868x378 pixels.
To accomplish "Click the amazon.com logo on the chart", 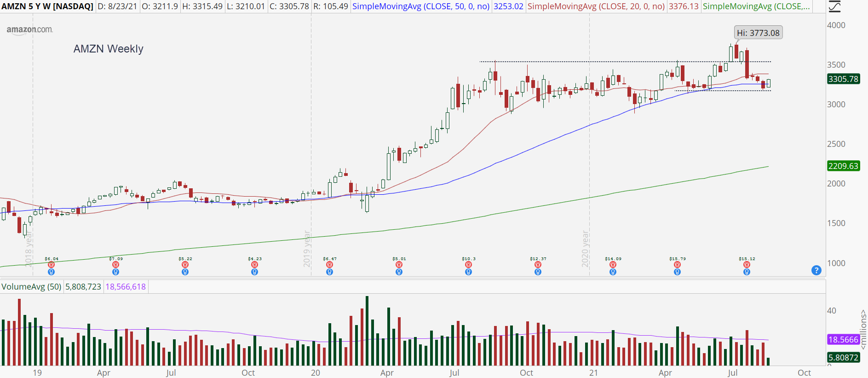I will coord(30,30).
